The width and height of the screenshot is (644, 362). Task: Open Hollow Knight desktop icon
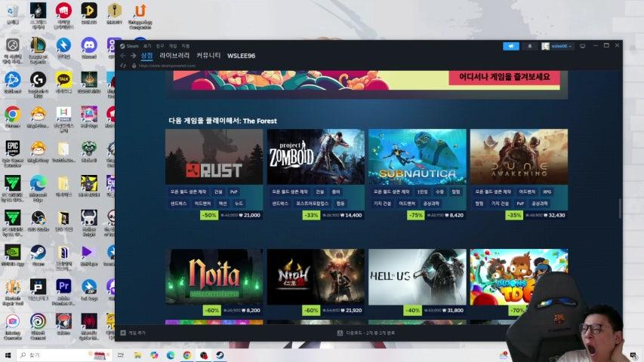(89, 222)
